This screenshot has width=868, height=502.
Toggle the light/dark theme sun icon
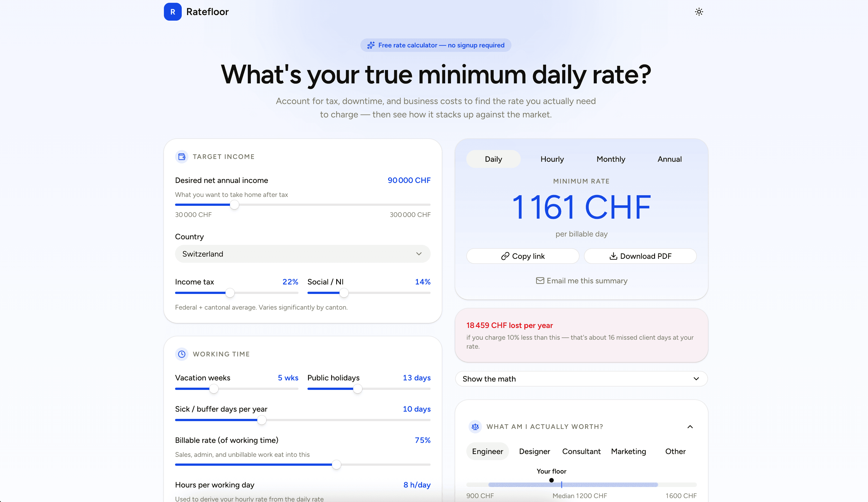(699, 12)
